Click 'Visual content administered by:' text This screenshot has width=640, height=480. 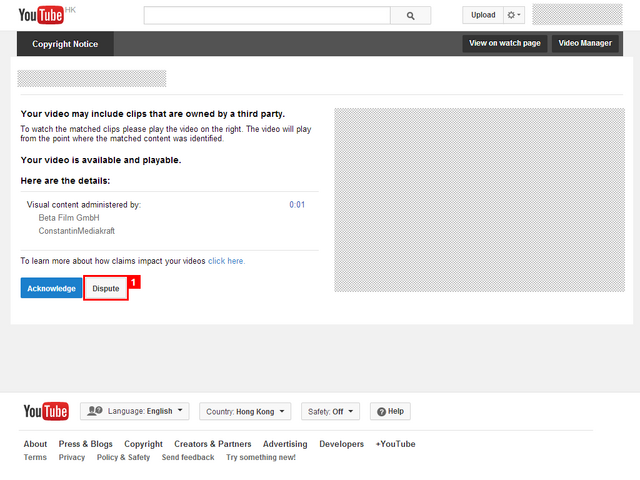[x=84, y=204]
